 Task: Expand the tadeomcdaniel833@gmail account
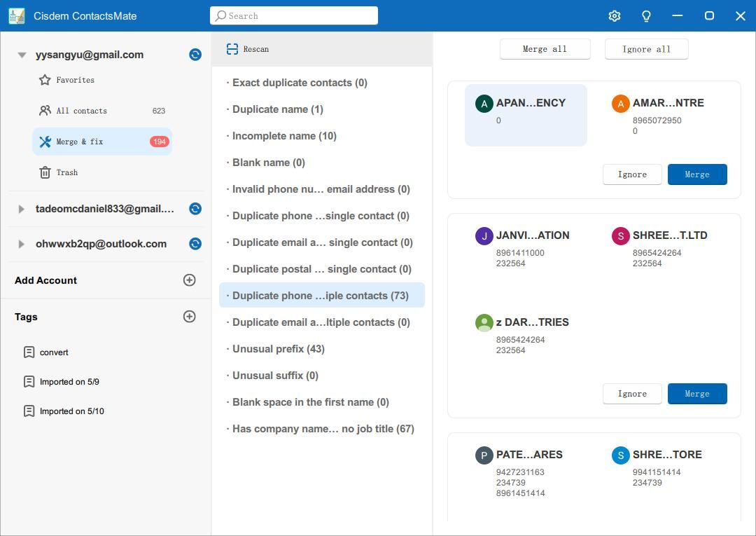[22, 208]
